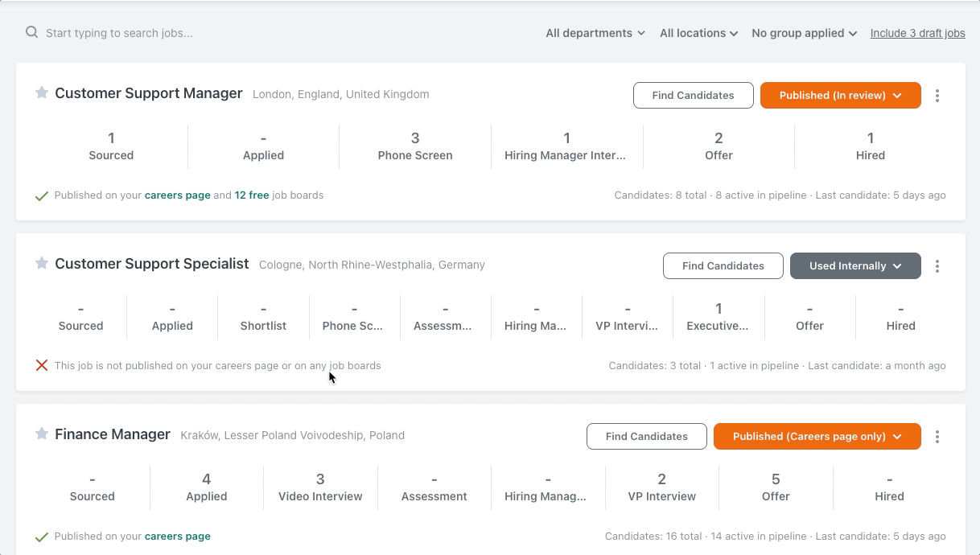
Task: Open Sourced stage of Customer Support Manager
Action: tap(111, 146)
